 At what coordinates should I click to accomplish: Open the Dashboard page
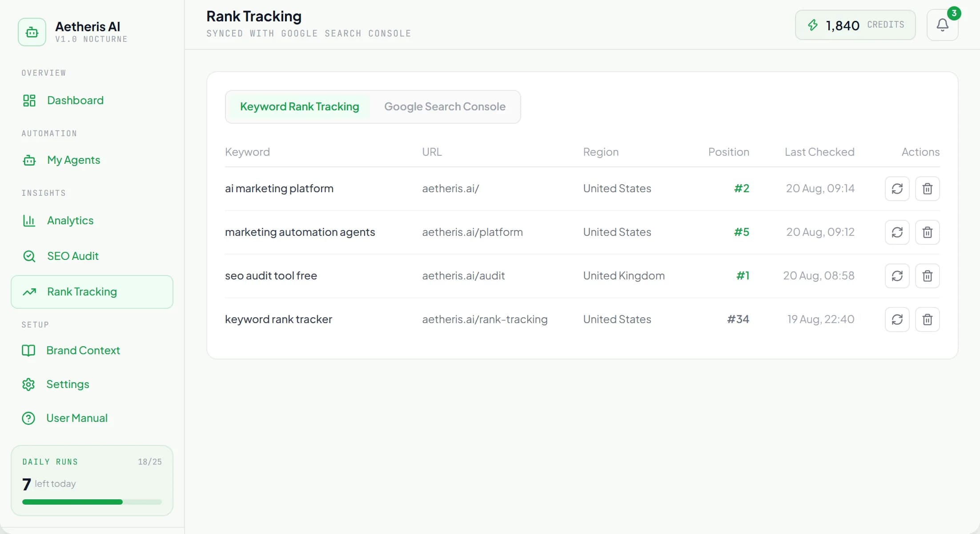tap(92, 101)
